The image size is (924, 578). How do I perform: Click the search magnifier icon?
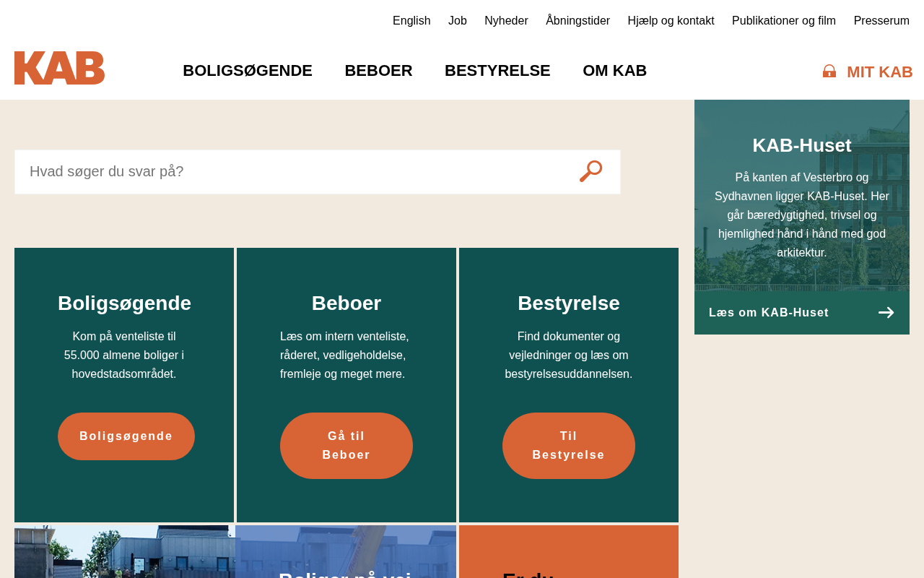click(x=590, y=171)
